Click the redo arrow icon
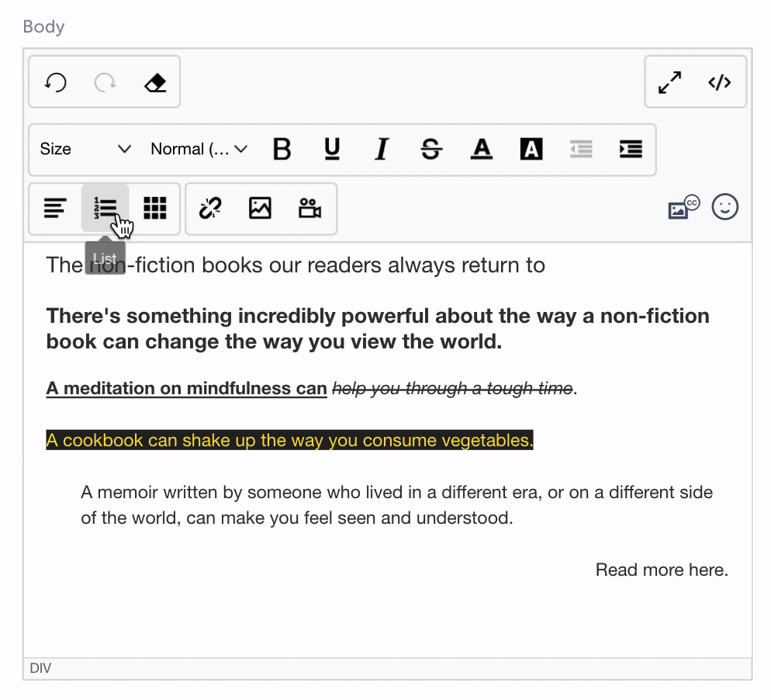Screen dimensions: 771x700 pos(105,82)
